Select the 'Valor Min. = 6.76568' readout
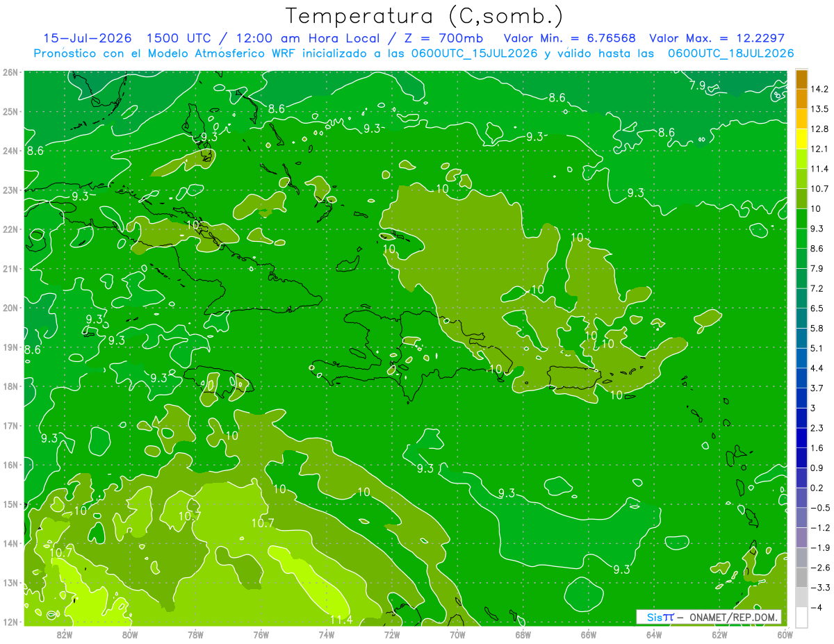This screenshot has width=834, height=644. click(x=569, y=38)
